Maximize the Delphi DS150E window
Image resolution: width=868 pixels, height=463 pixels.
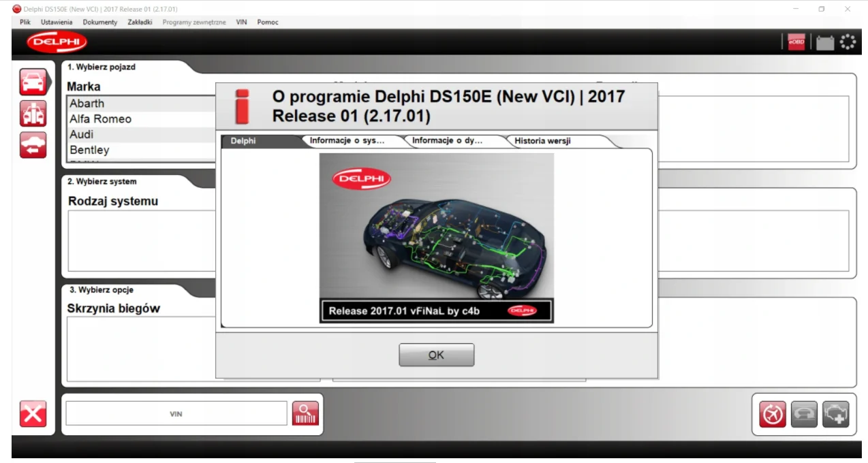pos(822,9)
